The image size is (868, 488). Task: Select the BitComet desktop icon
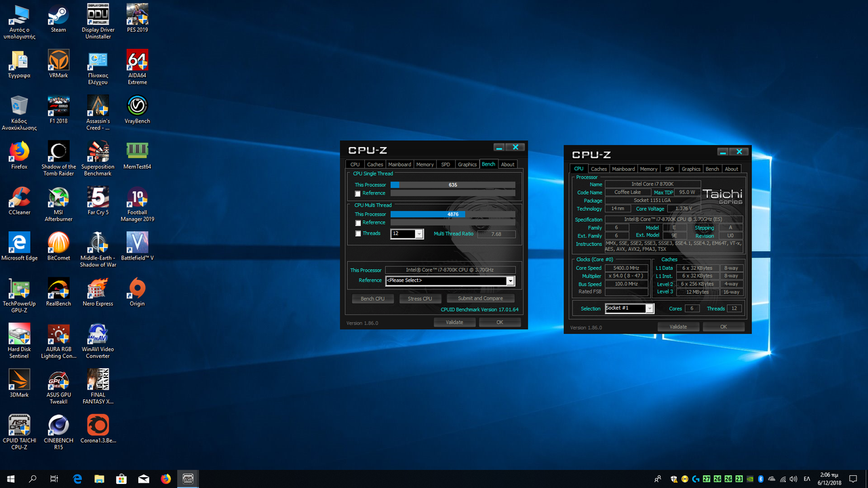(58, 245)
